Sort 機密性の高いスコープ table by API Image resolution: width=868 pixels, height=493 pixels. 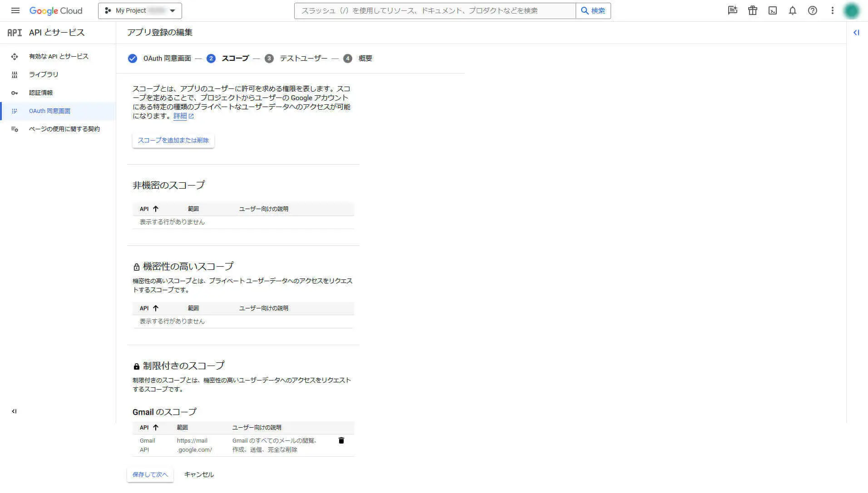pos(149,308)
